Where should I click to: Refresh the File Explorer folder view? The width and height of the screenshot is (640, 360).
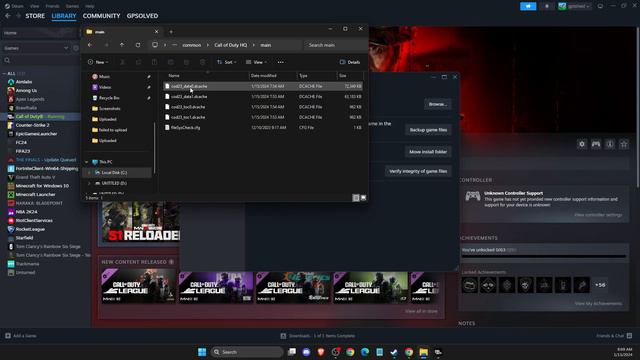(138, 45)
